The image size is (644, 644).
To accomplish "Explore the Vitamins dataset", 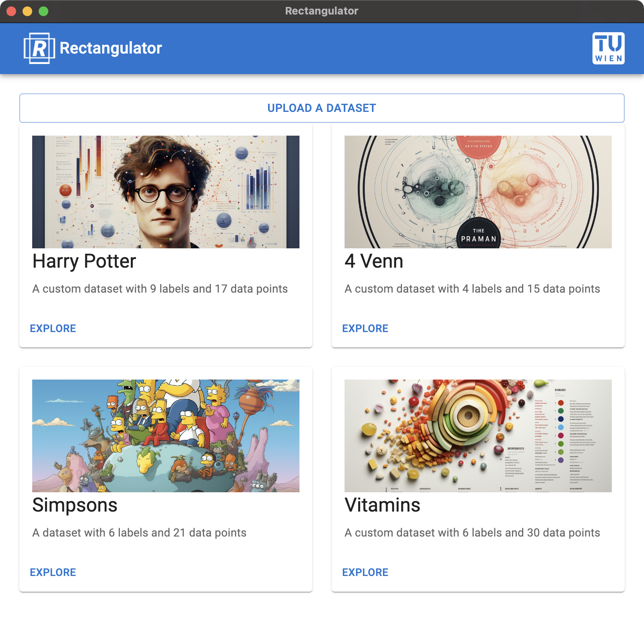I will (365, 572).
